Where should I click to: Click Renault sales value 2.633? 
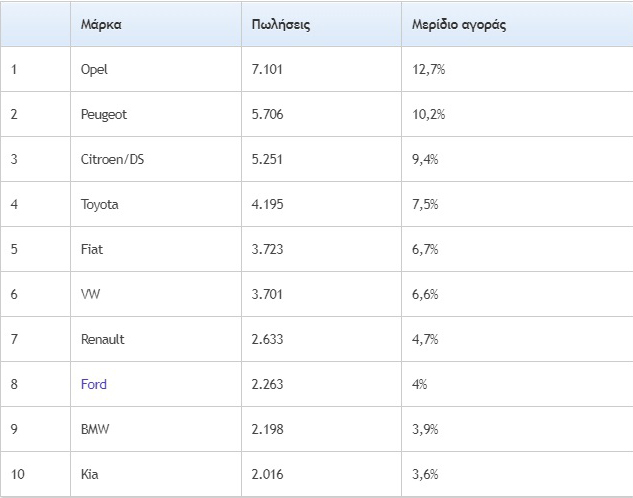click(268, 339)
